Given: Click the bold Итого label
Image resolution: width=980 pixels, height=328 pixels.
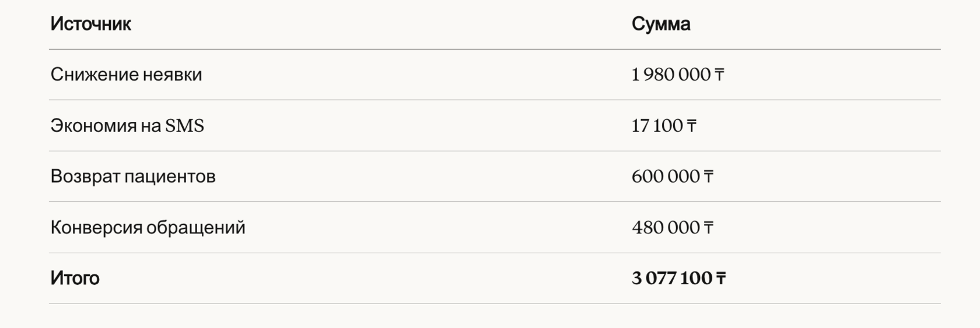Looking at the screenshot, I should point(75,278).
